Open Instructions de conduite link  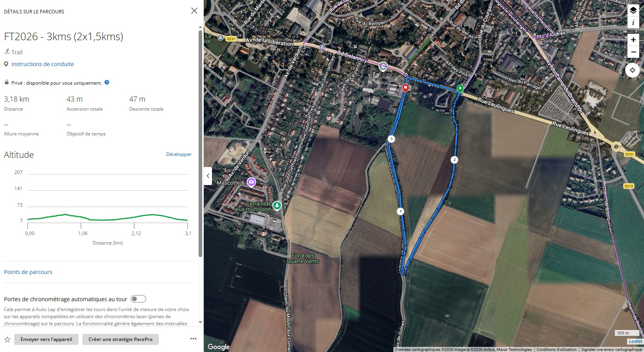point(43,64)
